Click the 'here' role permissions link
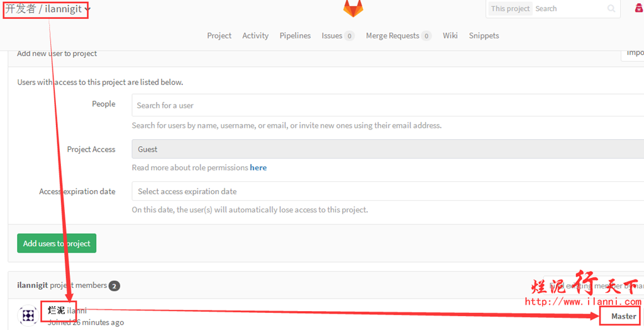644x330 pixels. pyautogui.click(x=258, y=168)
